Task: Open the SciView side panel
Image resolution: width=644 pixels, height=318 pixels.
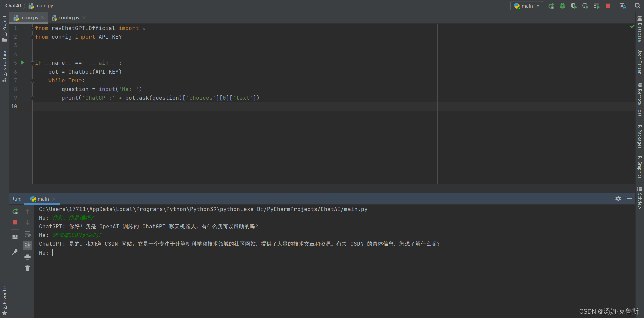Action: [x=640, y=198]
